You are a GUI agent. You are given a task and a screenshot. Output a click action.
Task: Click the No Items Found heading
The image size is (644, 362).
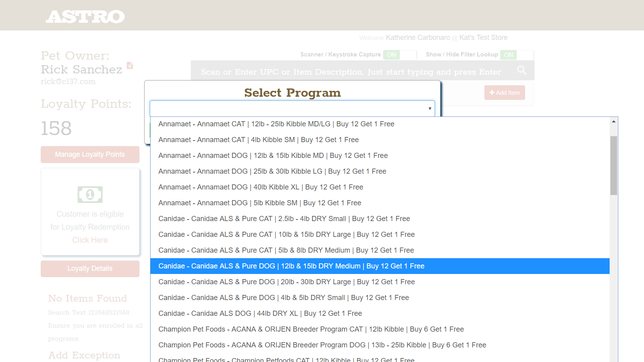[x=87, y=298]
